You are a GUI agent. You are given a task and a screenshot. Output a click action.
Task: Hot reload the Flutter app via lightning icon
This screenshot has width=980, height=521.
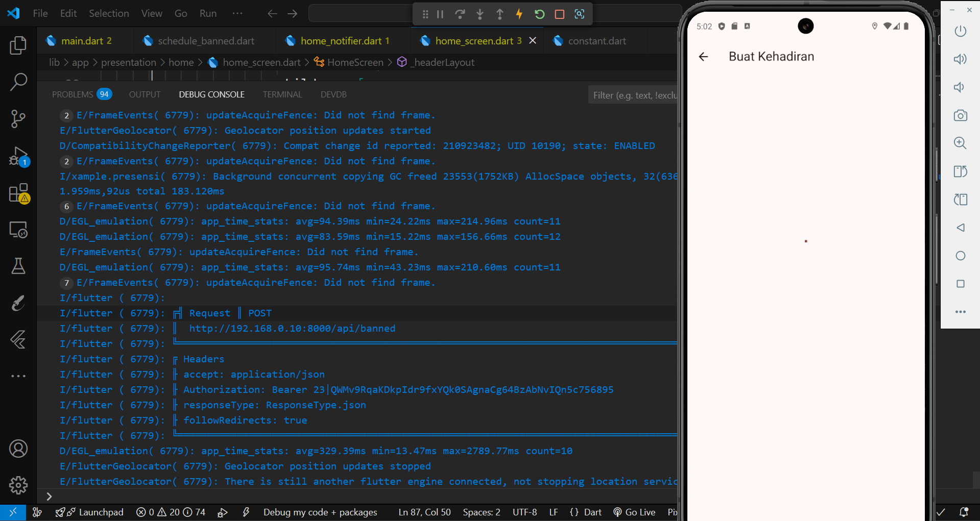519,14
